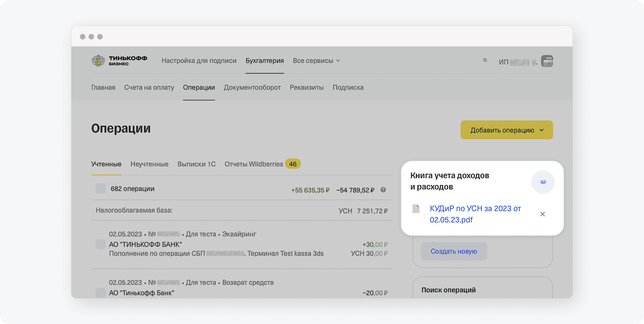Image resolution: width=644 pixels, height=324 pixels.
Task: Select the Операции navigation tab
Action: (199, 87)
